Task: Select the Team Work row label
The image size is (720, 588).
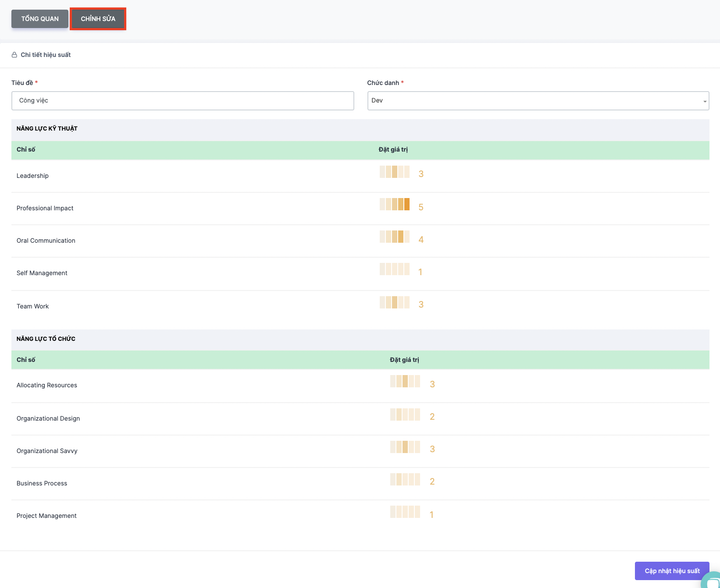Action: [32, 306]
